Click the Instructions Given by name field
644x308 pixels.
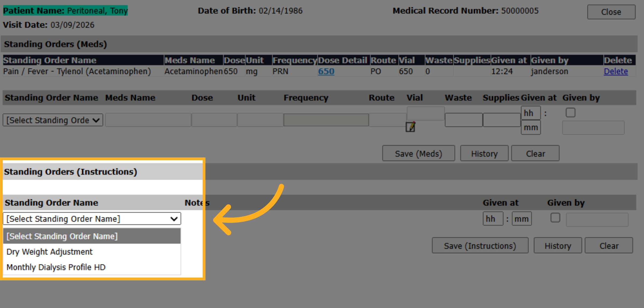(597, 220)
